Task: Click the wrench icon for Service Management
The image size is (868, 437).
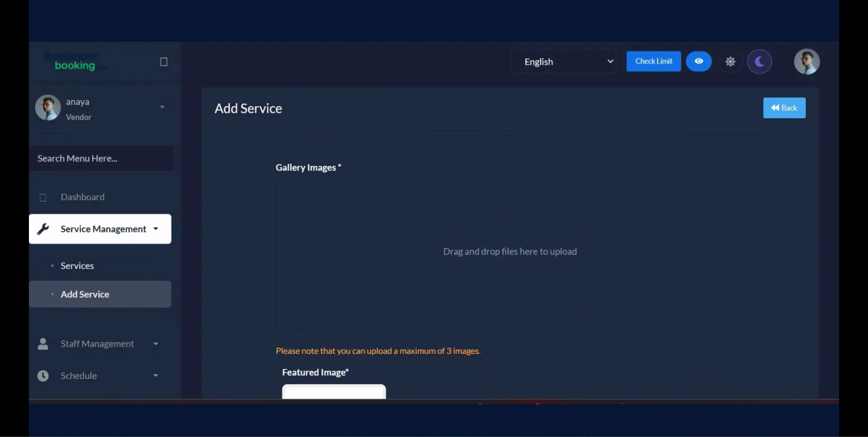Action: [x=43, y=229]
